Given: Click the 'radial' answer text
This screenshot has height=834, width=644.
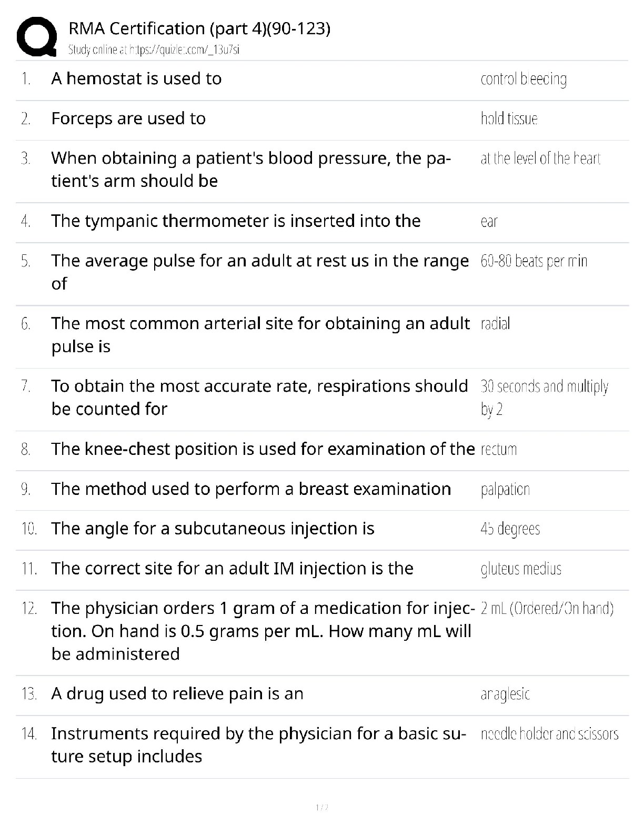Looking at the screenshot, I should pos(495,323).
